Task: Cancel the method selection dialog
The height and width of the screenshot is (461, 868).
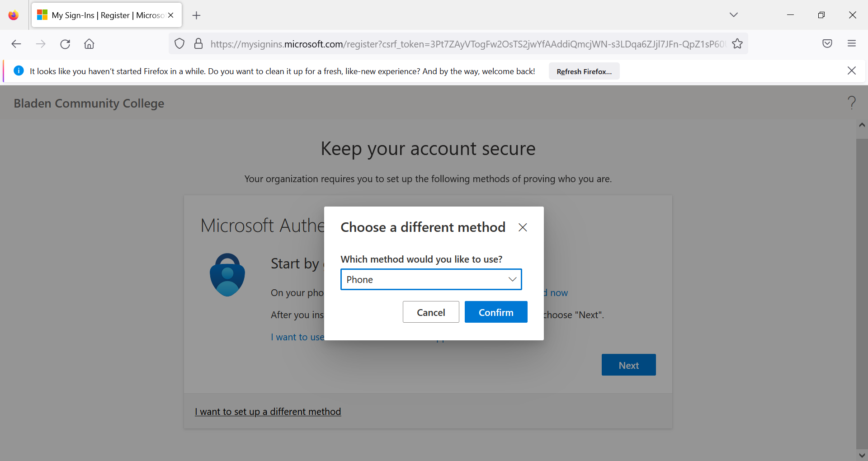Action: click(x=430, y=312)
